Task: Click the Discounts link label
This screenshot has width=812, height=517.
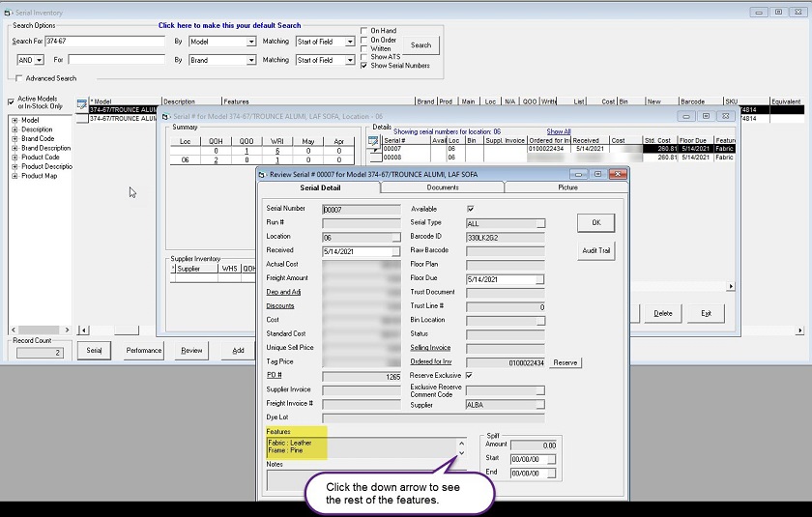Action: (280, 306)
